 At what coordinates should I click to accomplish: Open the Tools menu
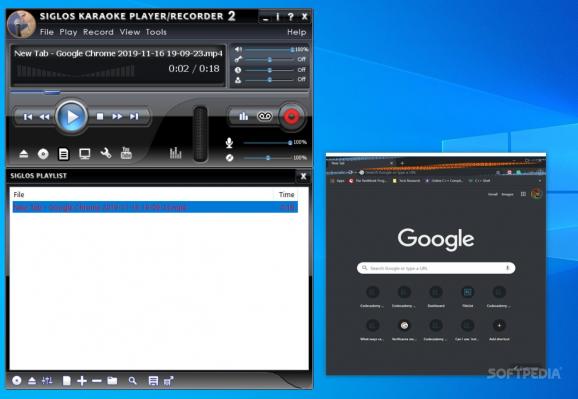(156, 32)
